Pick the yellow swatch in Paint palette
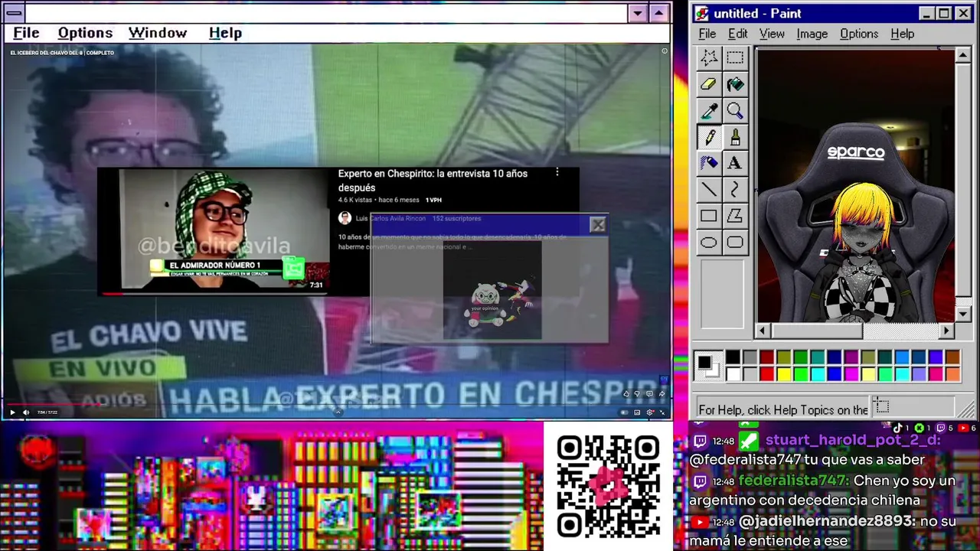Viewport: 980px width, 551px height. (784, 374)
